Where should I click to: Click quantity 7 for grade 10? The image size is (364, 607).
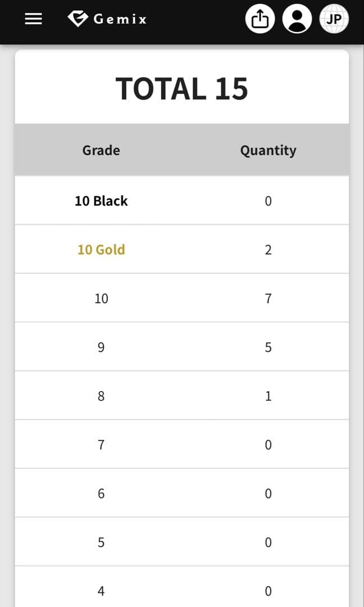pos(268,298)
